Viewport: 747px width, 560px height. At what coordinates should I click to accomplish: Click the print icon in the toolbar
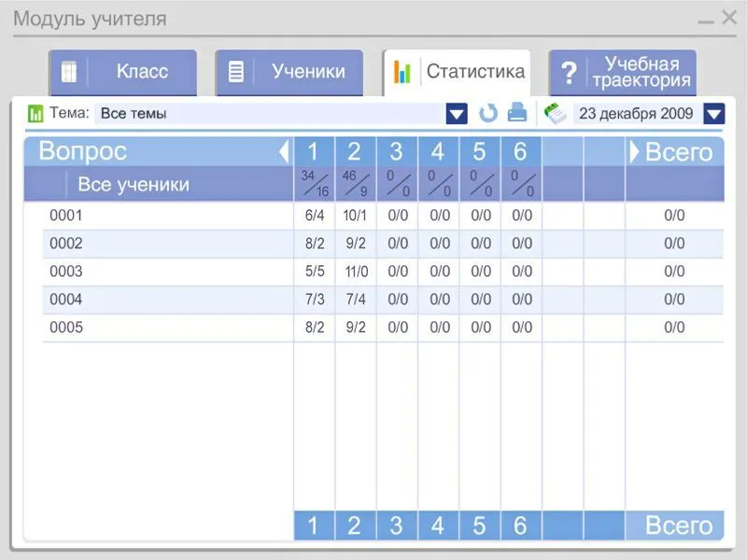(x=515, y=113)
